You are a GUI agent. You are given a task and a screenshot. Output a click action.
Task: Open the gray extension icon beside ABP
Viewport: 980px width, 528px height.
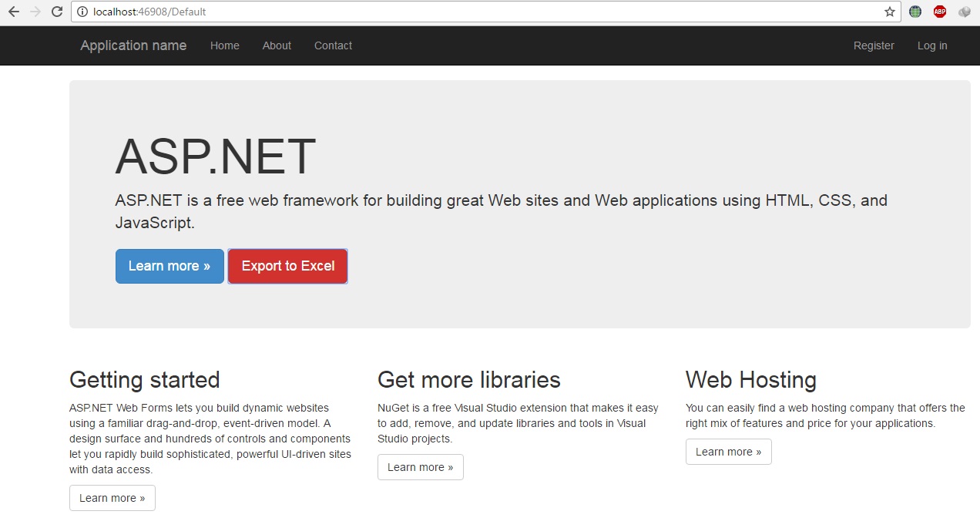[x=965, y=12]
